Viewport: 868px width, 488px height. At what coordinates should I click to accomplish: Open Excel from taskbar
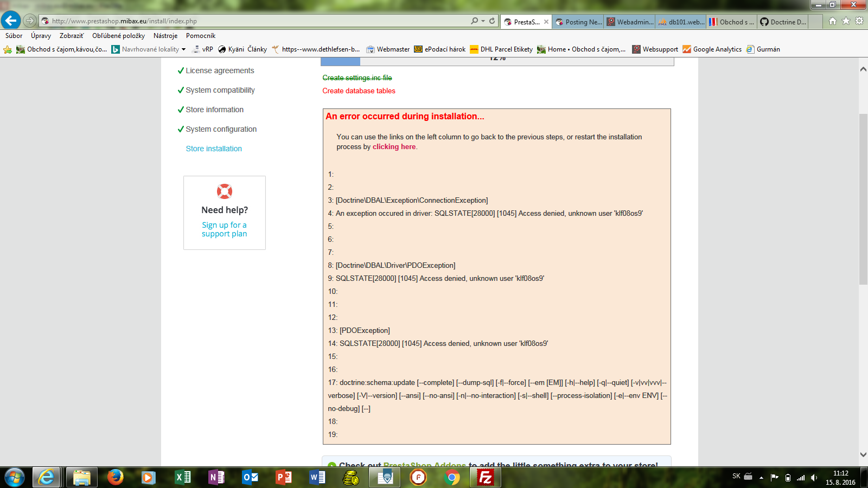[x=183, y=477]
